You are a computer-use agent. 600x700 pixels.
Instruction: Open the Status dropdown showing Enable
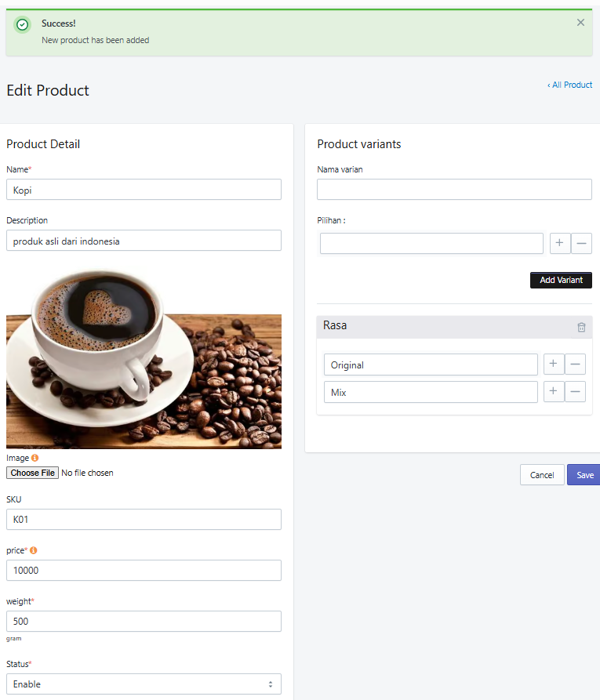pyautogui.click(x=144, y=684)
